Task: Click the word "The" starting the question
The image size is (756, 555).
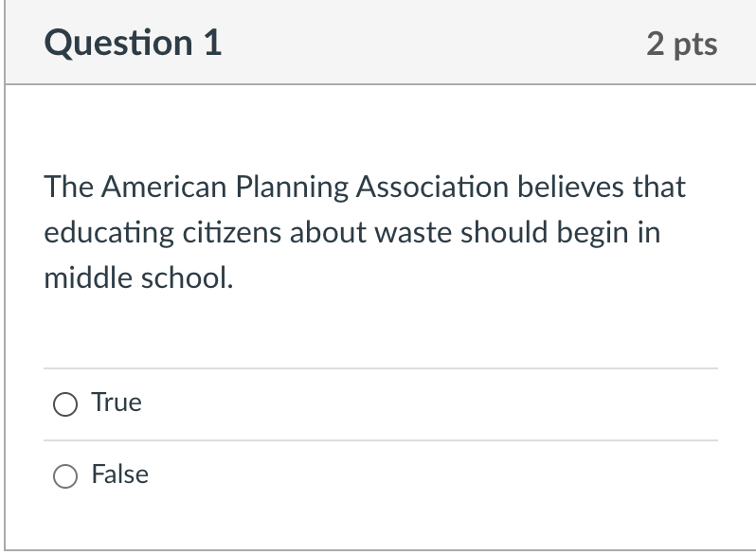Action: pos(67,188)
